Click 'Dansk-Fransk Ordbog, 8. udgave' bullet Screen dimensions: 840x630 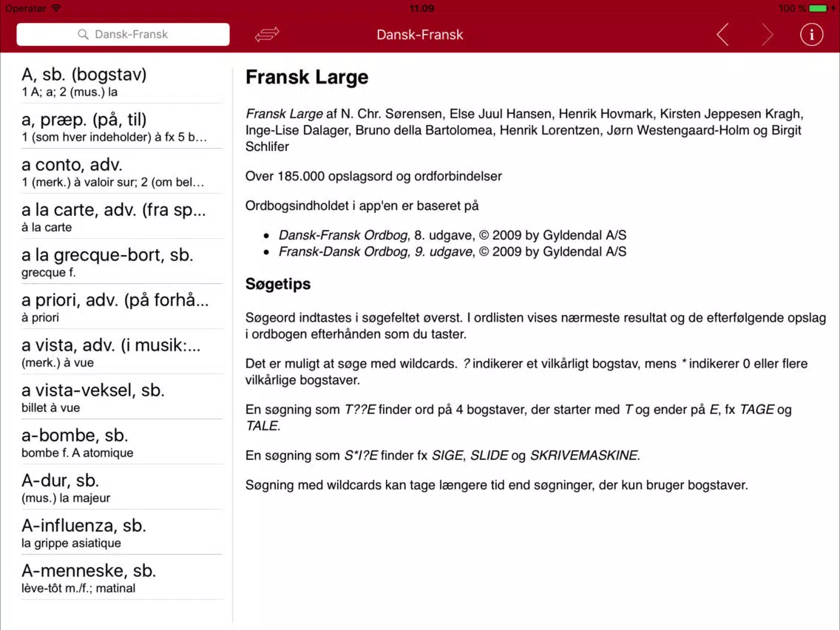452,235
